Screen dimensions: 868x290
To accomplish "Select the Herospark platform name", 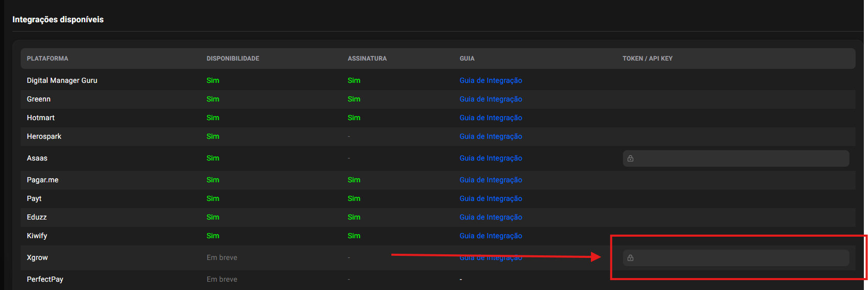I will [44, 136].
